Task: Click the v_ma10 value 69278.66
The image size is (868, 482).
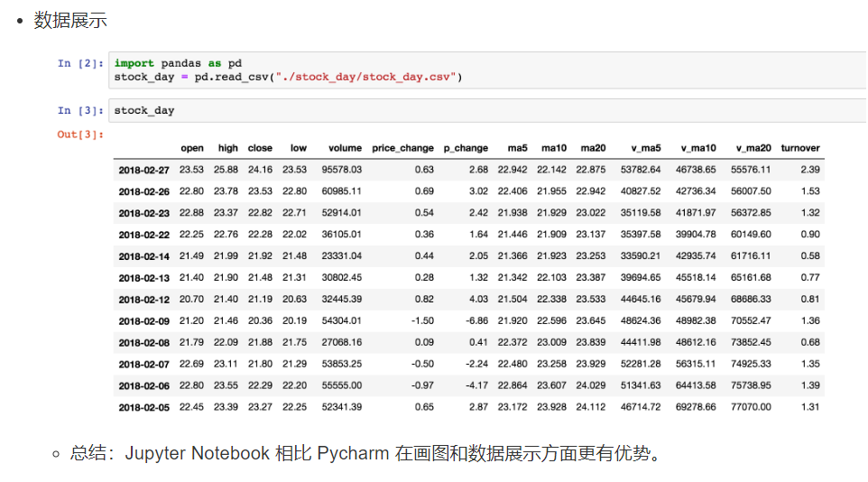Action: (696, 407)
